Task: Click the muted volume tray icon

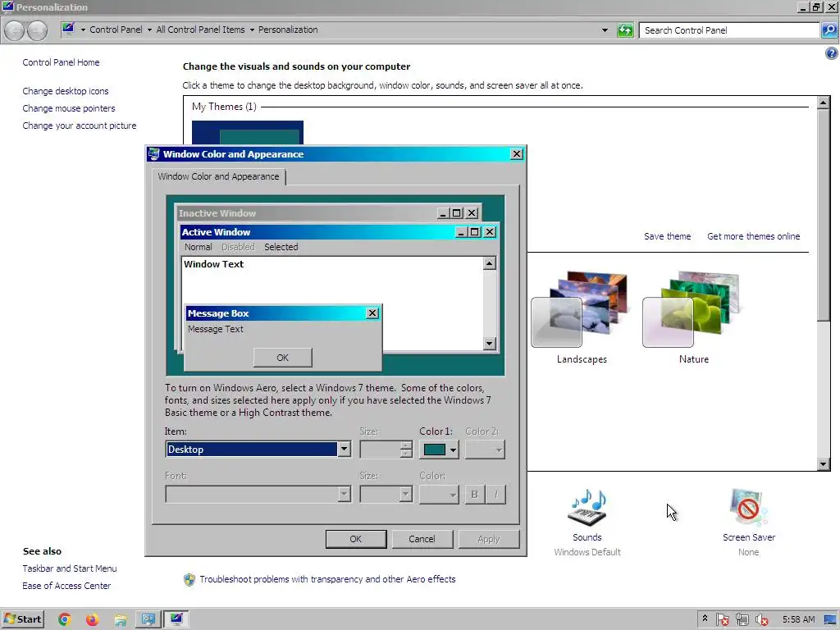Action: pyautogui.click(x=761, y=620)
